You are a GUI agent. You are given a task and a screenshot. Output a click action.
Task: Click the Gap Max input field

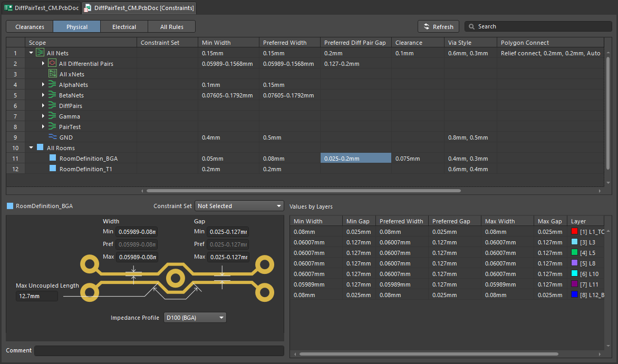coord(228,257)
